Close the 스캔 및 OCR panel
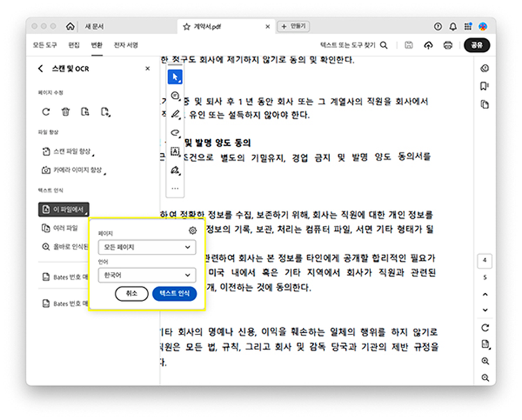 (148, 69)
